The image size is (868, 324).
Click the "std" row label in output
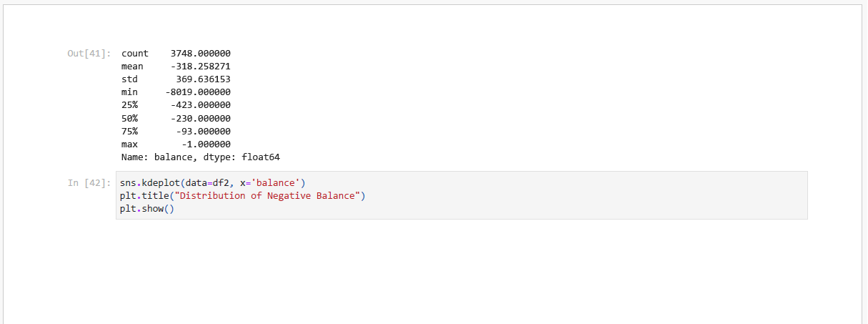(x=129, y=79)
